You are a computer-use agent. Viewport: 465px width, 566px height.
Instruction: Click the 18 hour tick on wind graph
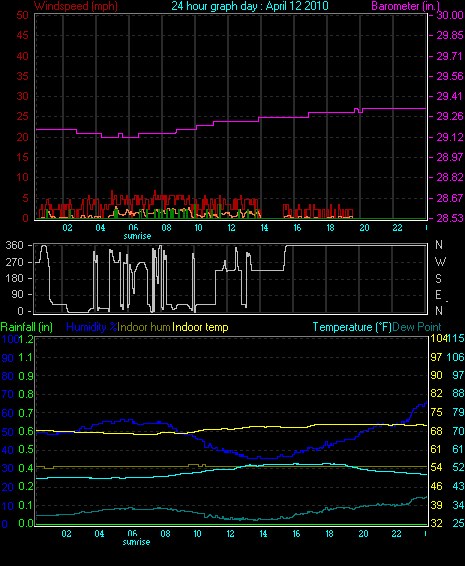pyautogui.click(x=330, y=228)
